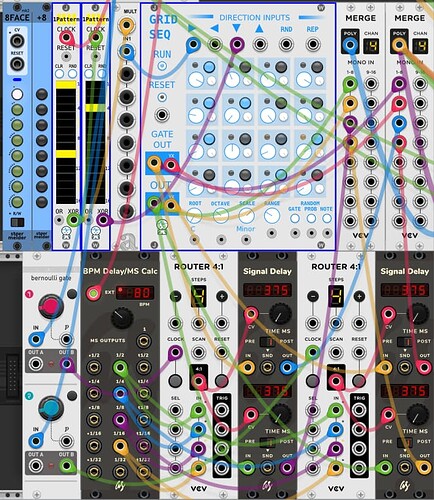
Task: Toggle the mode button of bernoulli gate 1
Action: (72, 294)
